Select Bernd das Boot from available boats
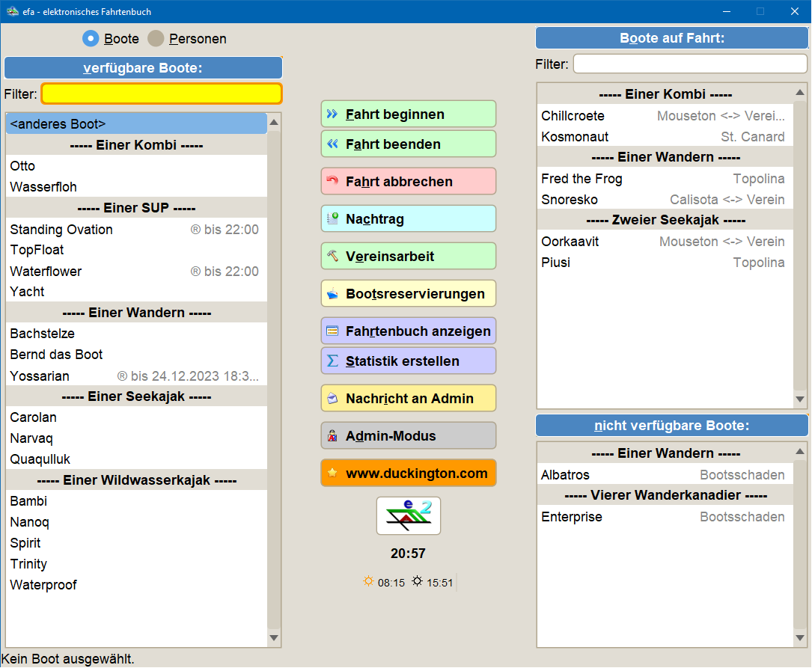Screen dimensions: 812x668 click(x=57, y=355)
